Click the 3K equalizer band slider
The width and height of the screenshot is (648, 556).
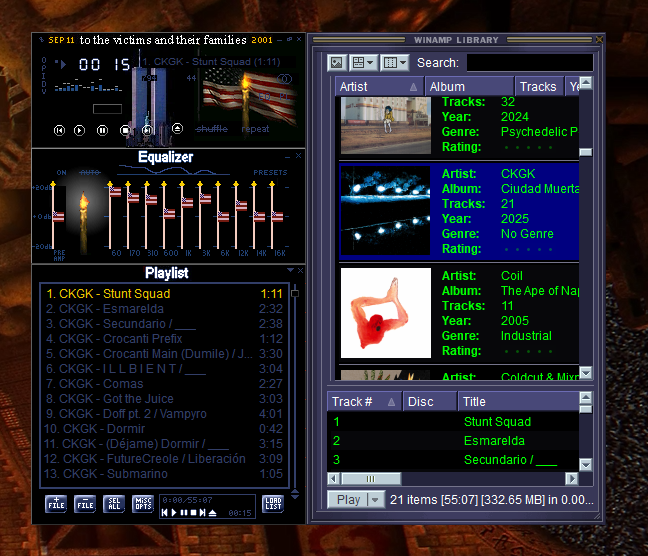click(x=205, y=199)
